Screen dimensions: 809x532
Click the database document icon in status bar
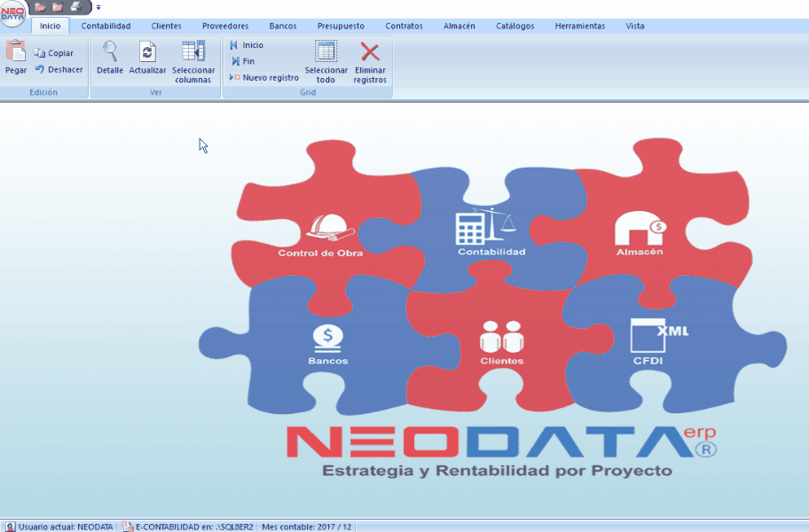128,527
